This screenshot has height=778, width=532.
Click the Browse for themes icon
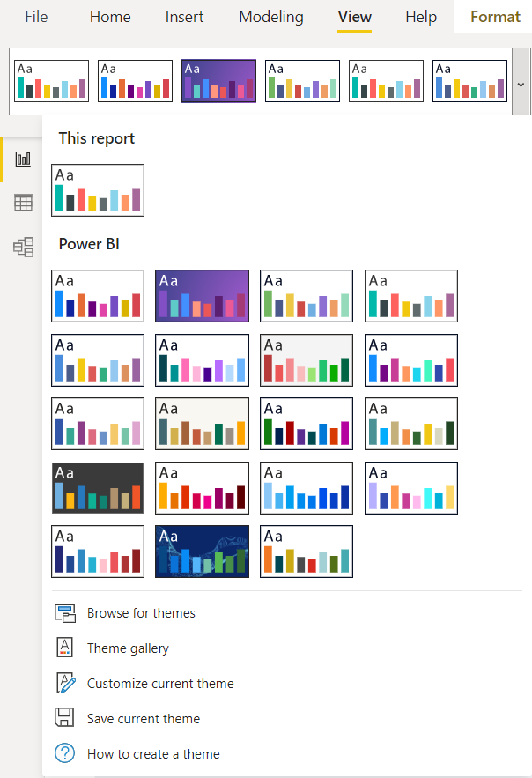(x=63, y=611)
